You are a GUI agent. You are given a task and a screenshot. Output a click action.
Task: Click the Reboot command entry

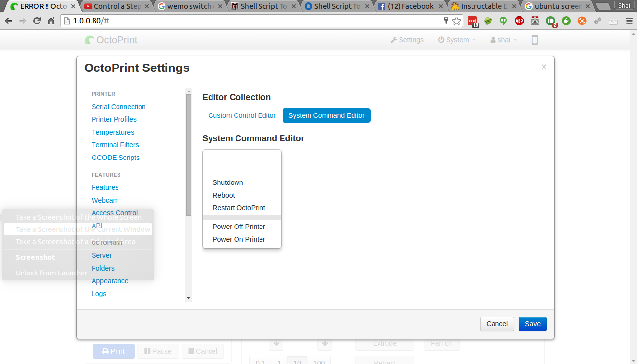point(224,195)
